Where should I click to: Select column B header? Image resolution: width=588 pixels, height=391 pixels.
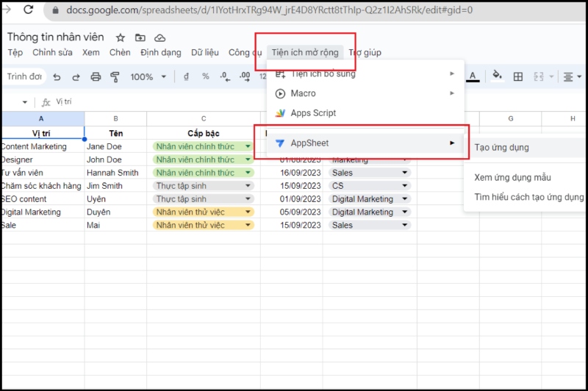coord(115,119)
